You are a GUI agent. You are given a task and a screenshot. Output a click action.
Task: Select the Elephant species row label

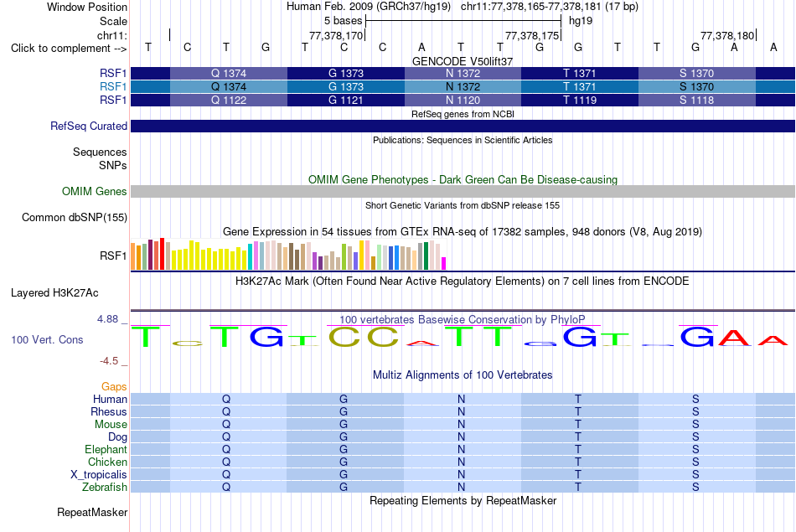point(106,450)
